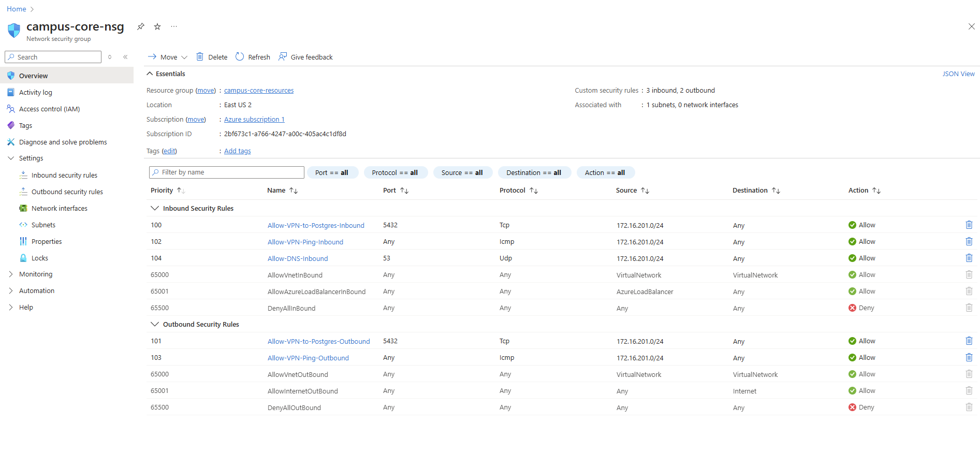Viewport: 980px width, 452px height.
Task: Open the Allow-VPN-Ping-Outbound rule
Action: 308,358
